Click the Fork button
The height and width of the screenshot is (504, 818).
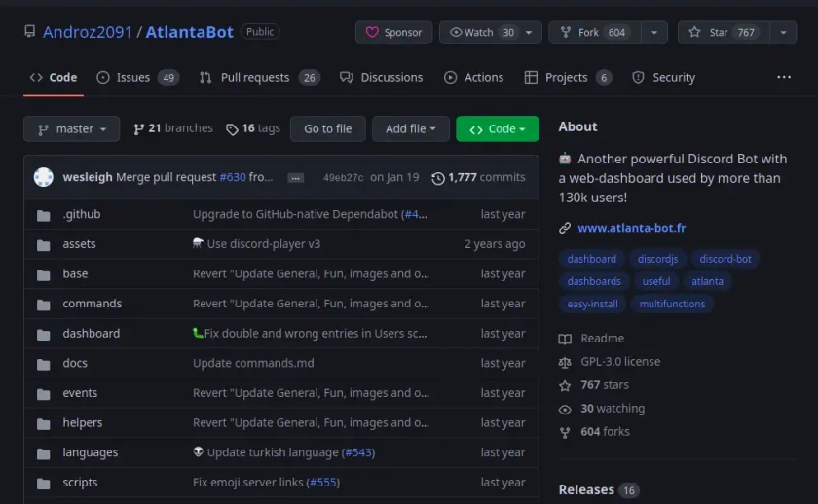click(x=595, y=32)
